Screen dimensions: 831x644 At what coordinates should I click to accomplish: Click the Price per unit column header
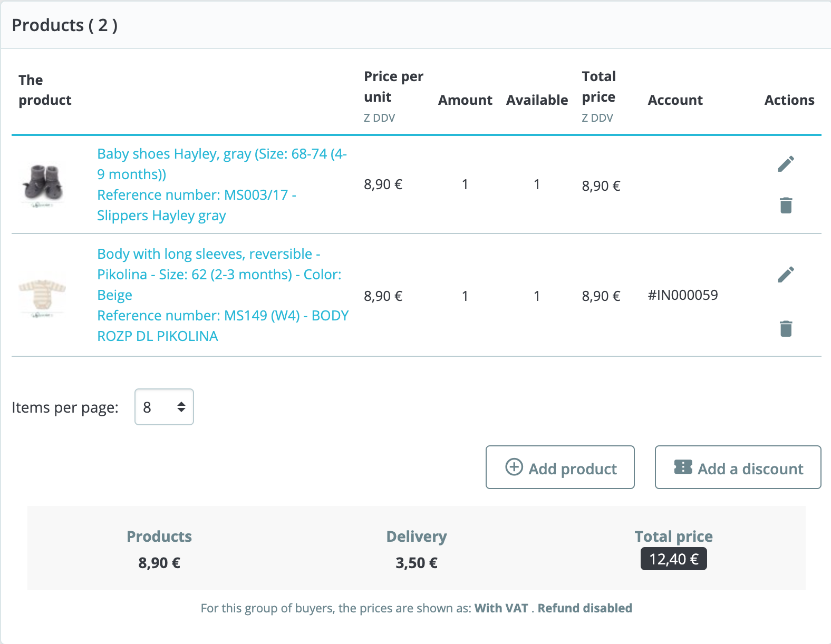[x=393, y=87]
